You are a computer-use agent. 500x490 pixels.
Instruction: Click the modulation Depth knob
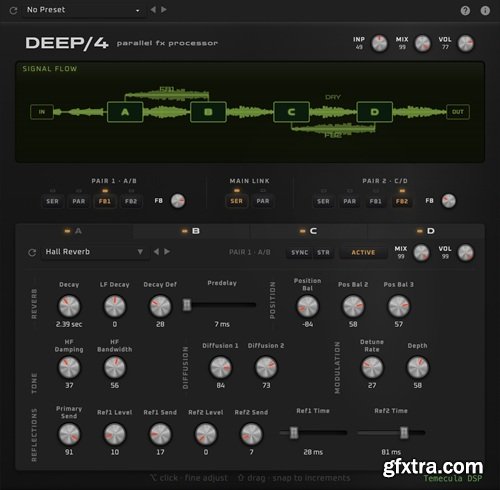[418, 367]
